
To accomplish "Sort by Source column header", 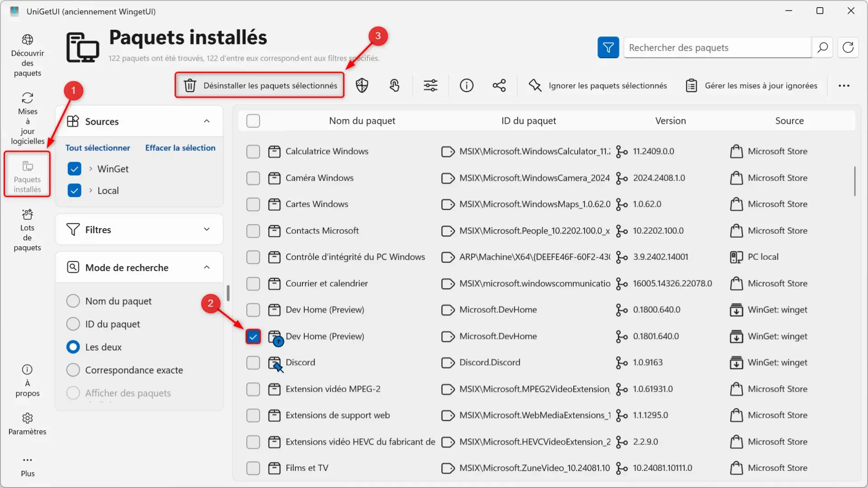I will click(789, 121).
